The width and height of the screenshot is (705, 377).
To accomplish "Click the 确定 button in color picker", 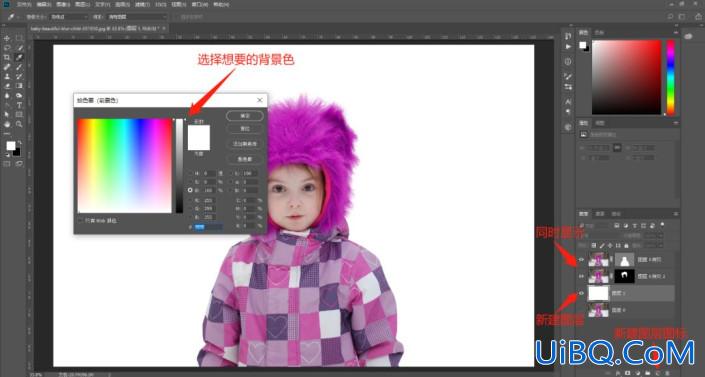I will click(x=245, y=116).
